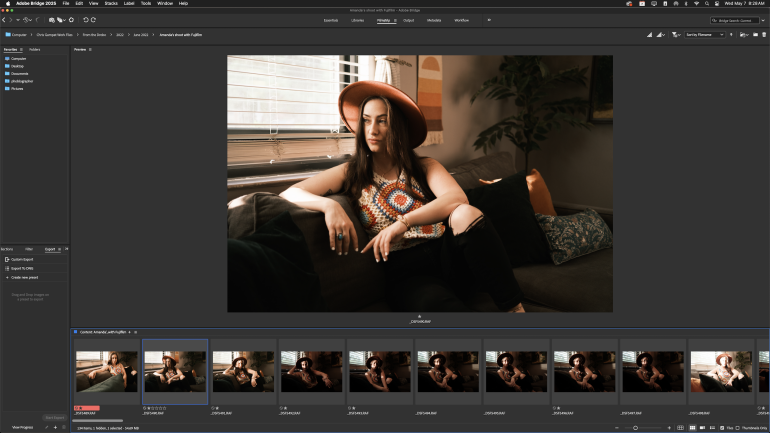Click the Open in Camera Raw icon
The height and width of the screenshot is (433, 770).
pos(71,20)
